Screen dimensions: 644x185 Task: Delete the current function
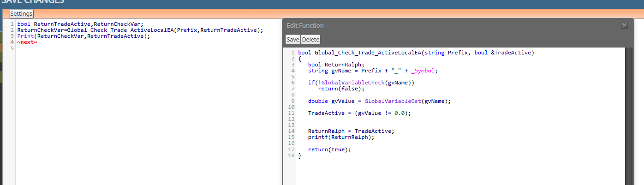[310, 40]
